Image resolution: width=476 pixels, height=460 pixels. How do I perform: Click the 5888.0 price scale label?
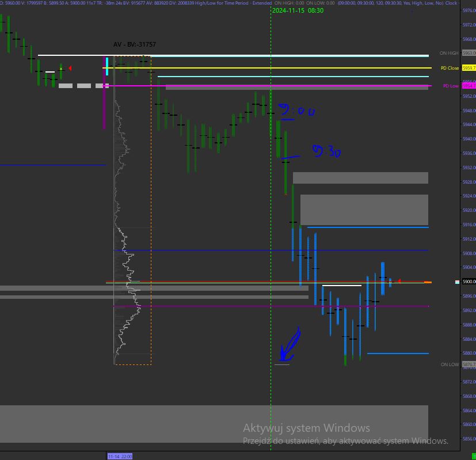(469, 325)
